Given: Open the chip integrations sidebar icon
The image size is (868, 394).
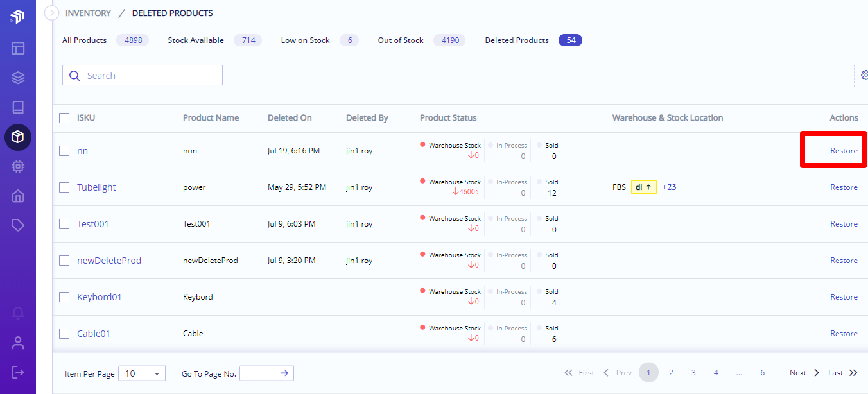Looking at the screenshot, I should pos(18,166).
